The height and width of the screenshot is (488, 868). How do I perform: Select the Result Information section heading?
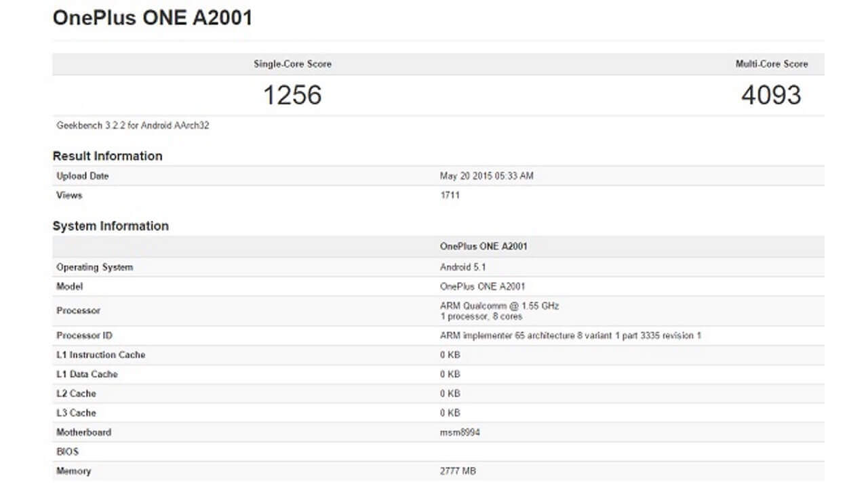click(x=107, y=156)
